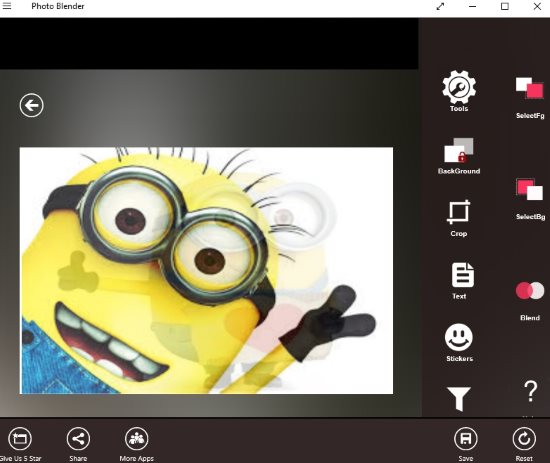The image size is (550, 463).
Task: Click the blended minion image canvas
Action: point(206,270)
